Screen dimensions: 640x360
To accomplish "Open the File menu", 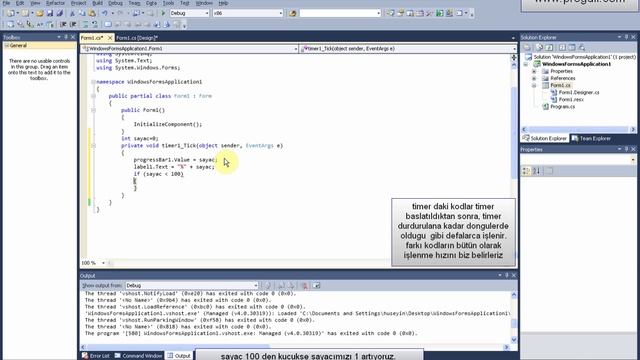I will (7, 3).
